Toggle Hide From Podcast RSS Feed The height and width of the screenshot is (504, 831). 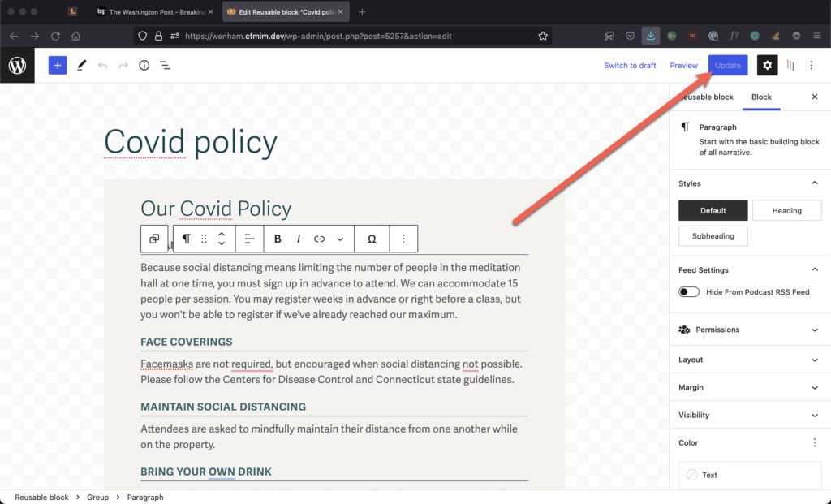(x=689, y=292)
